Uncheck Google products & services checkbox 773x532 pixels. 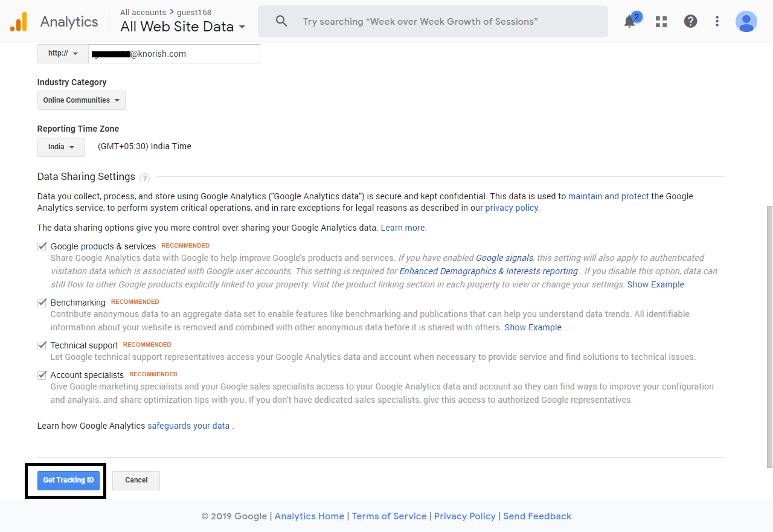[x=42, y=246]
